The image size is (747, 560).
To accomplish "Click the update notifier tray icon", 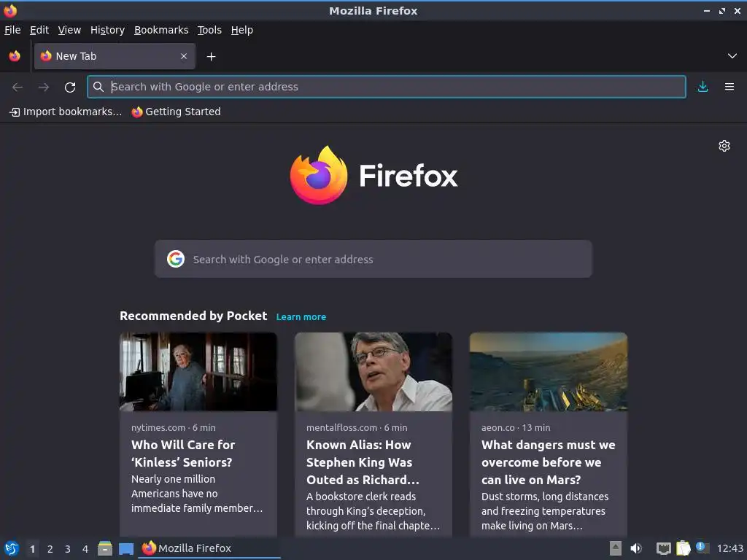I will pyautogui.click(x=703, y=548).
